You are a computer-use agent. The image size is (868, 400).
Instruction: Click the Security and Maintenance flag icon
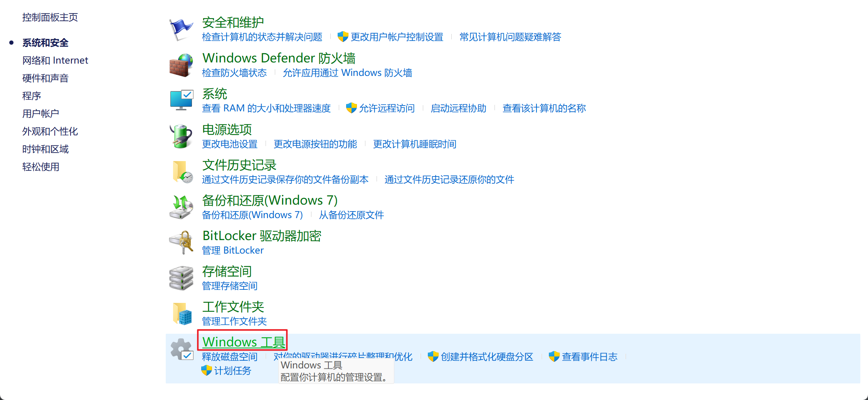pos(181,29)
